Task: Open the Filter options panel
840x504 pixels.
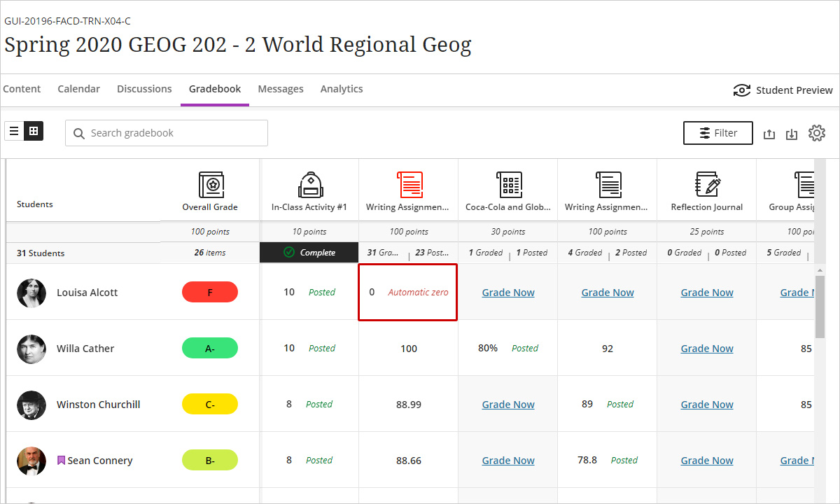Action: [717, 133]
